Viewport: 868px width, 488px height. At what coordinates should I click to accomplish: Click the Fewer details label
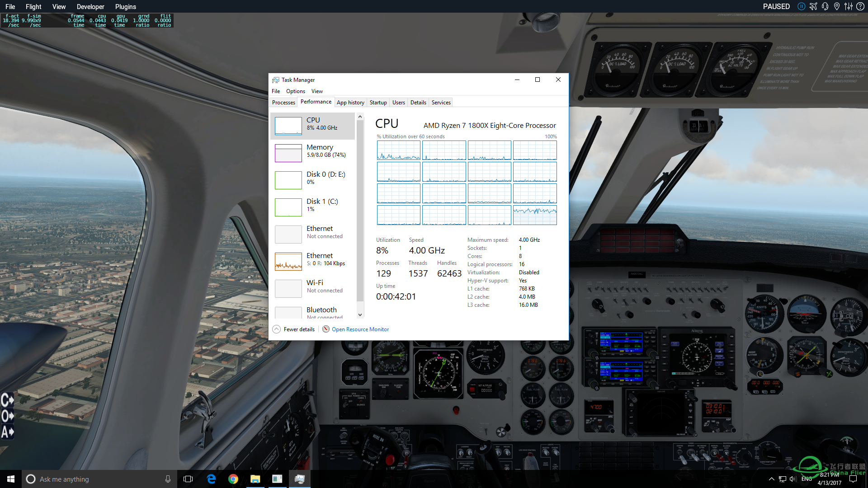tap(299, 329)
